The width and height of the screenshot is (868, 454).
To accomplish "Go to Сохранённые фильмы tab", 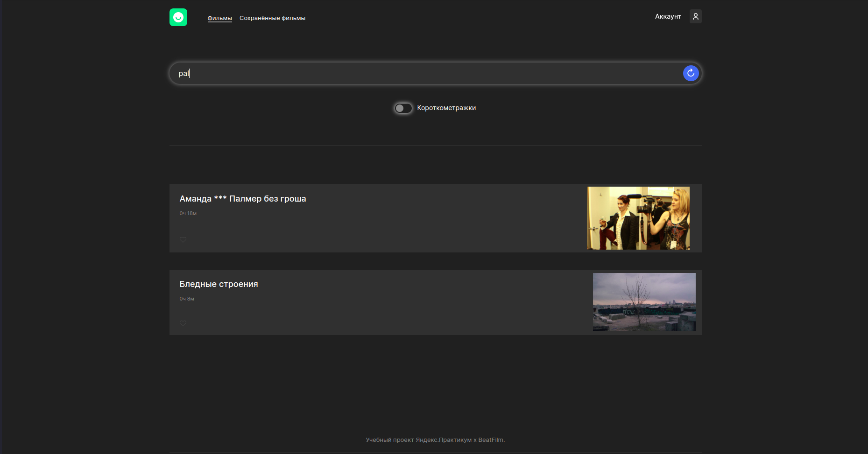I will 272,18.
